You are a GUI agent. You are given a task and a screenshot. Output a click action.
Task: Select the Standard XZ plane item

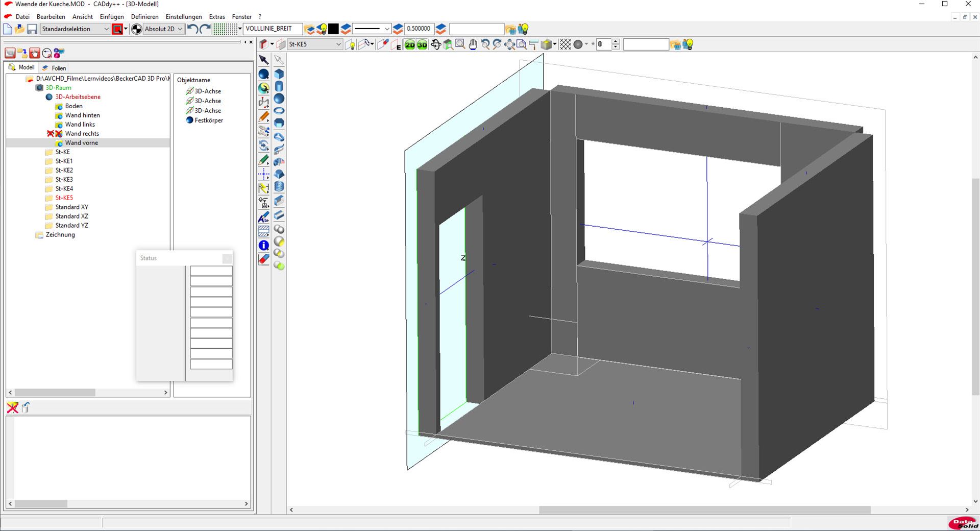tap(71, 216)
